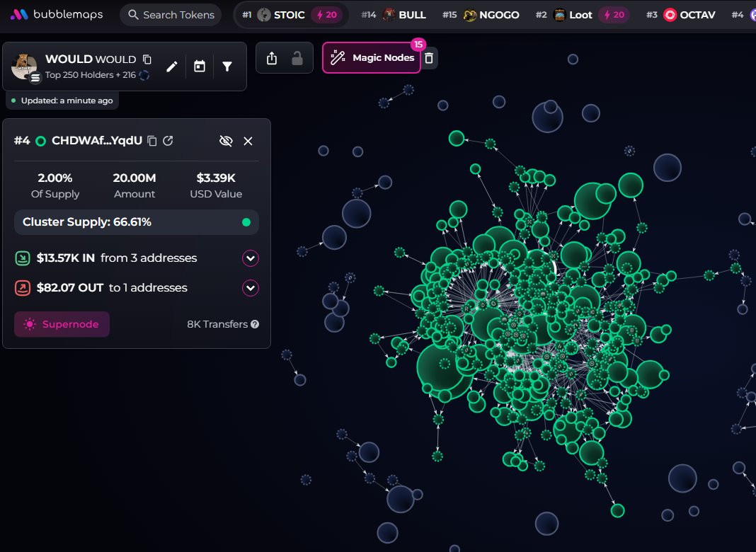Click the Search Tokens field
Viewport: 756px width, 552px height.
coord(170,14)
